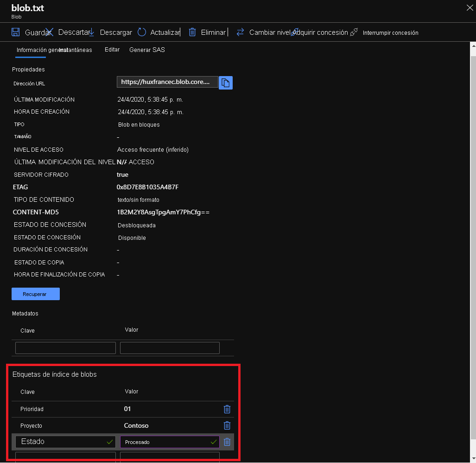The image size is (476, 463).
Task: Click the Cambiar nivel icon
Action: [x=240, y=32]
